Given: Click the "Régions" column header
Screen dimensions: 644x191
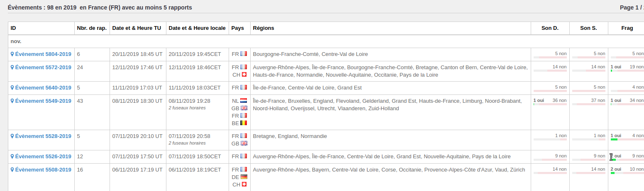Looking at the screenshot, I should pyautogui.click(x=263, y=28).
